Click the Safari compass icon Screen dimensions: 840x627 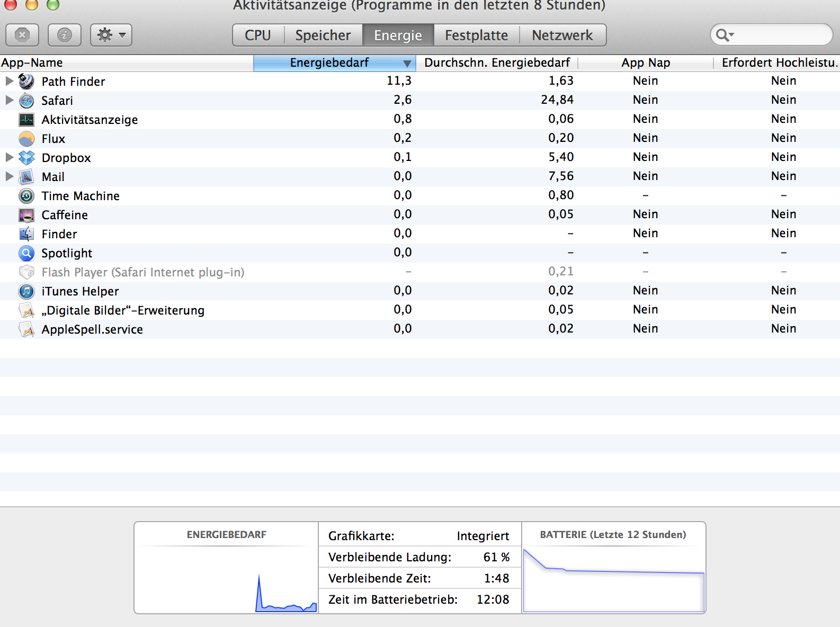(26, 101)
